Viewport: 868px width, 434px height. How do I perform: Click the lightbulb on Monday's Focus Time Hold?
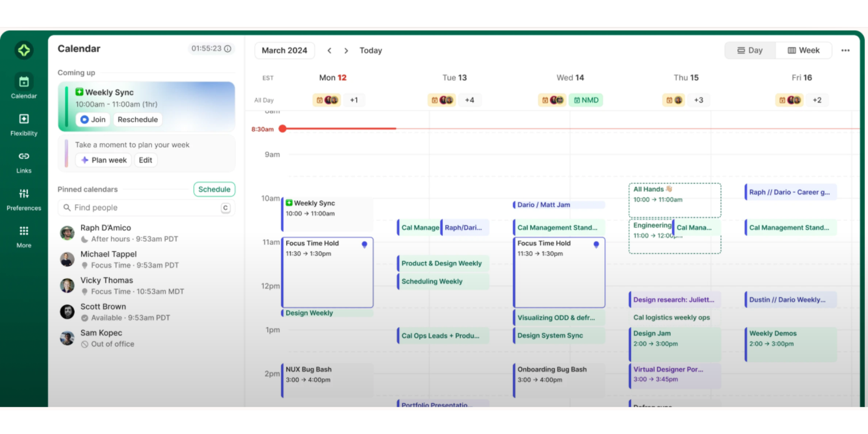tap(365, 244)
